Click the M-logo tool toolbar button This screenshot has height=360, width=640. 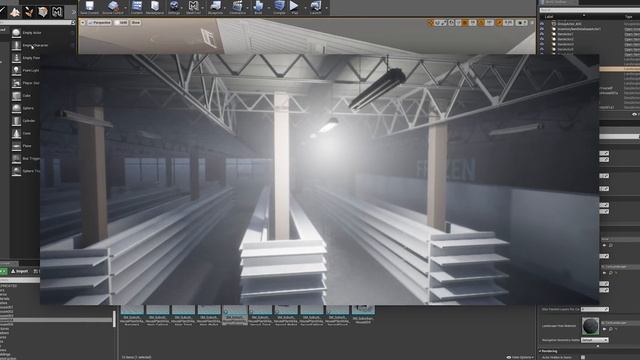pos(193,7)
